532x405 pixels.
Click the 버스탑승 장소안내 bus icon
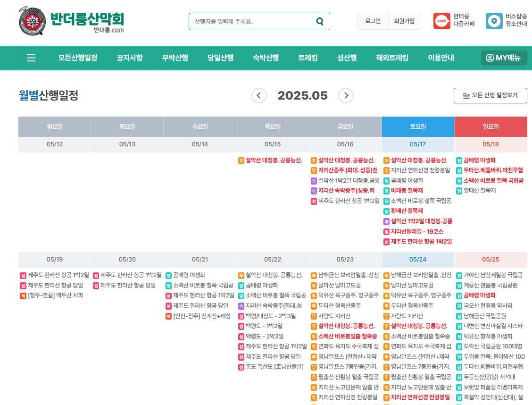pyautogui.click(x=494, y=21)
